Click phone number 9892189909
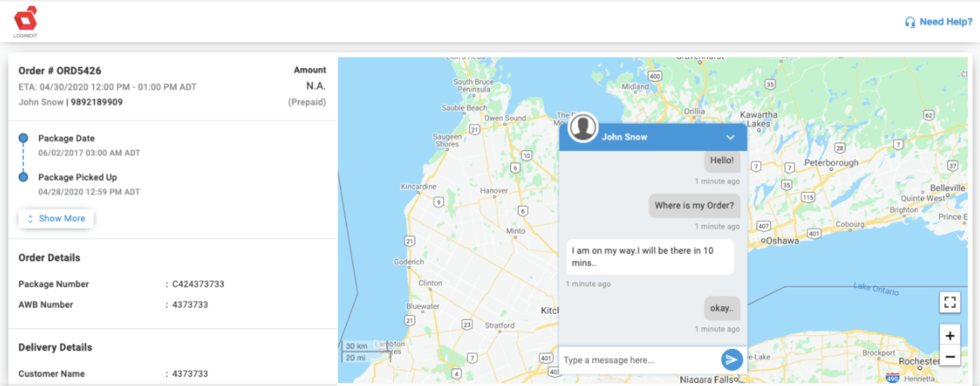Viewport: 980px width, 386px height. pyautogui.click(x=97, y=102)
